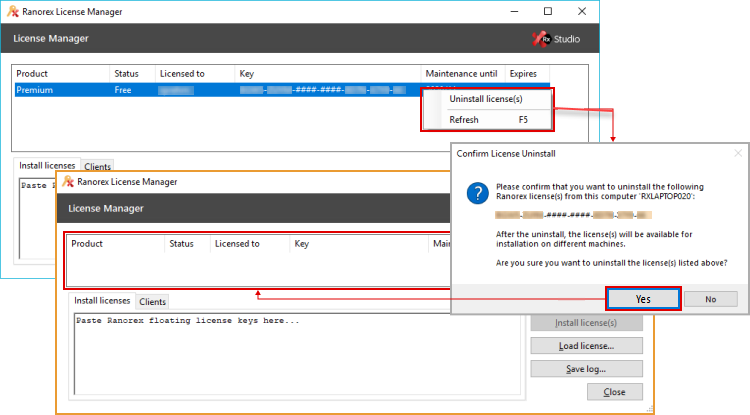Click the Install license(s) button
Image resolution: width=750 pixels, height=415 pixels.
click(586, 323)
